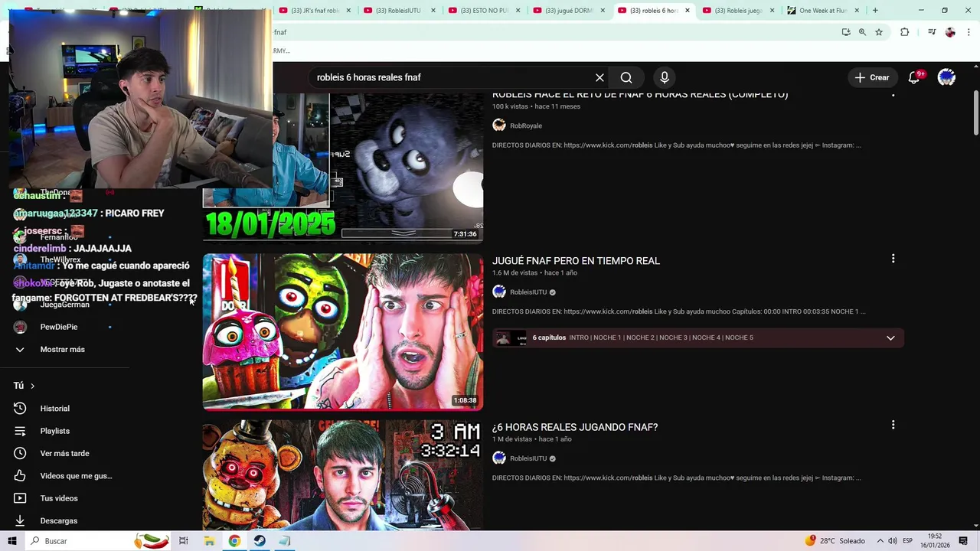Screen dimensions: 980x551
Task: Open options menu for ¿6 HORAS REALES JUGANDO FNAF?
Action: click(x=893, y=425)
